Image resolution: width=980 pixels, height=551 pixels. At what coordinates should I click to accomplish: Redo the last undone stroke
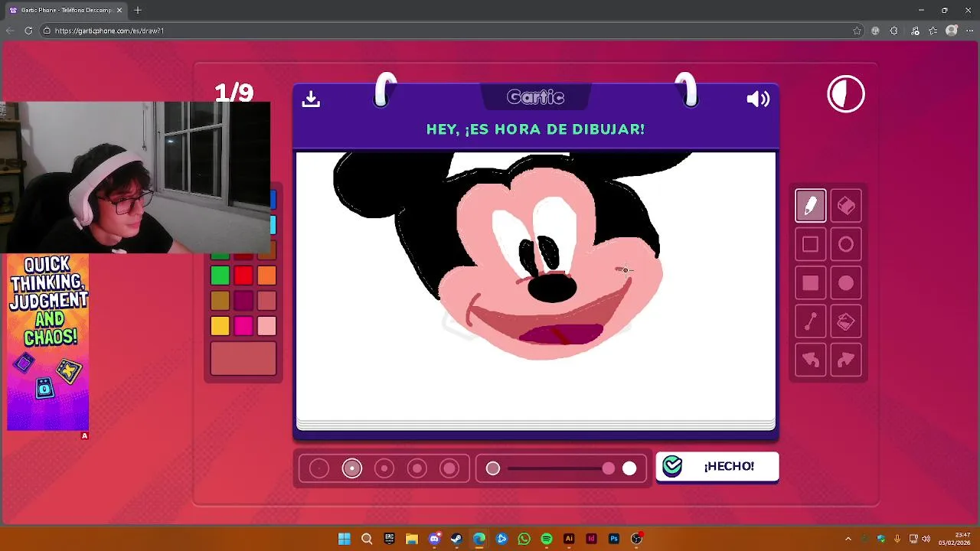pos(846,360)
